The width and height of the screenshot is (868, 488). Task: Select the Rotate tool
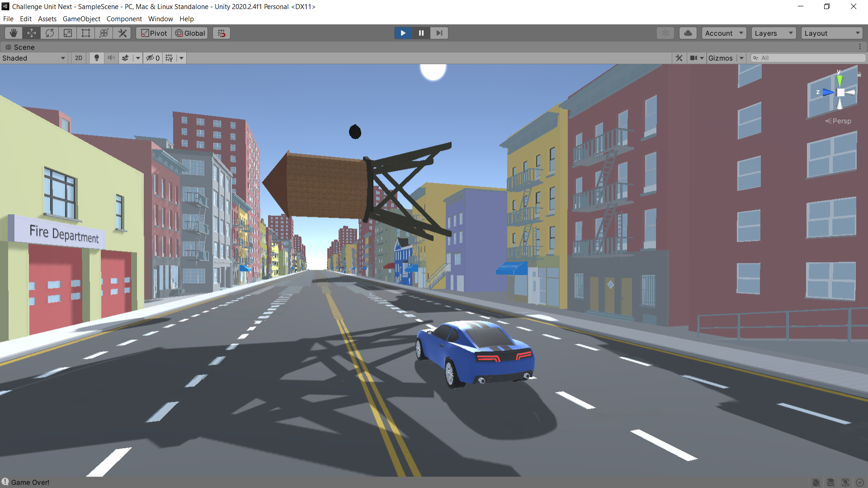50,33
